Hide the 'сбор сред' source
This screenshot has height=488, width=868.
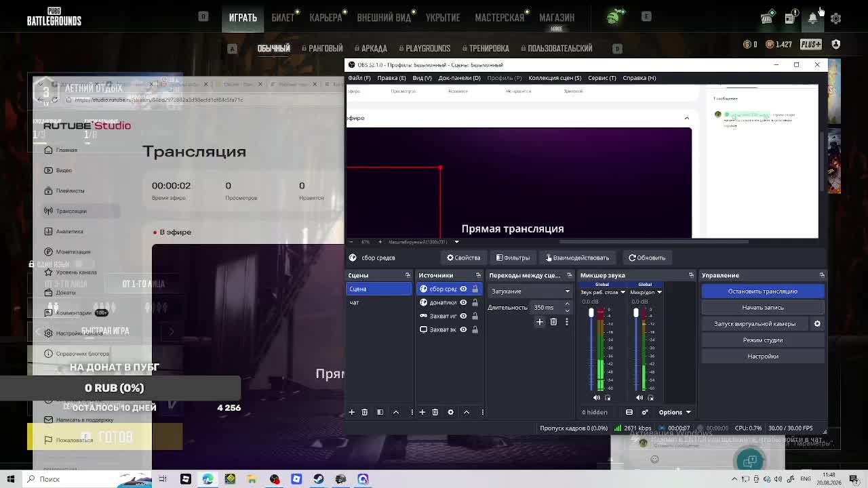click(x=463, y=289)
